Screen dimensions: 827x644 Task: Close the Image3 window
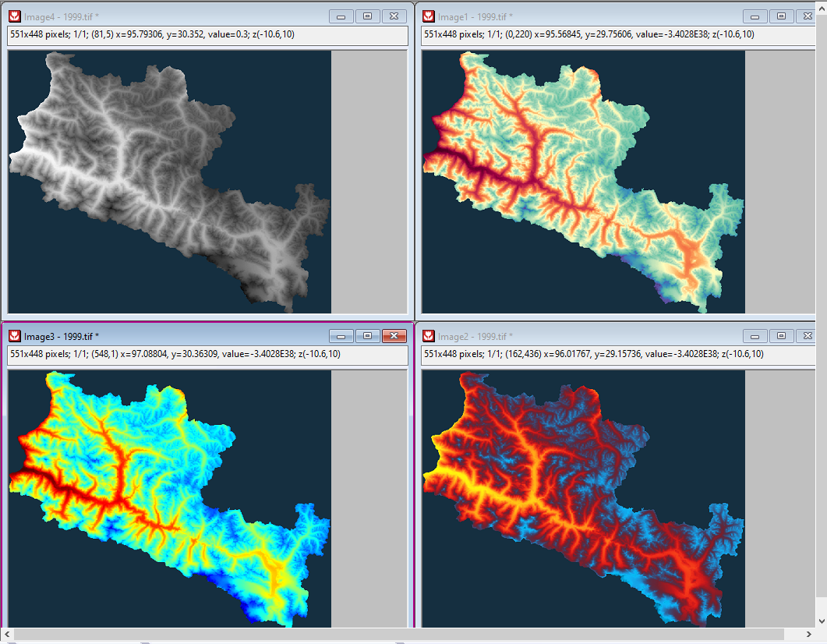click(x=394, y=336)
